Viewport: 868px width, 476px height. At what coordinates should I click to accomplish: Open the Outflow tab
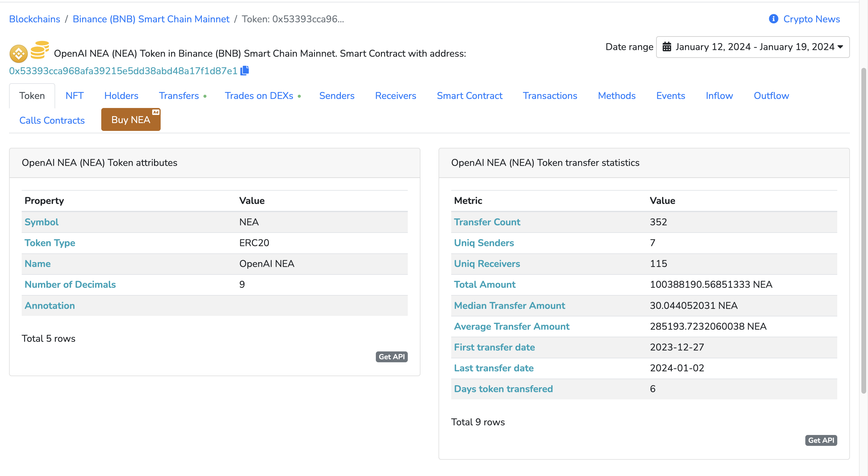pos(771,96)
